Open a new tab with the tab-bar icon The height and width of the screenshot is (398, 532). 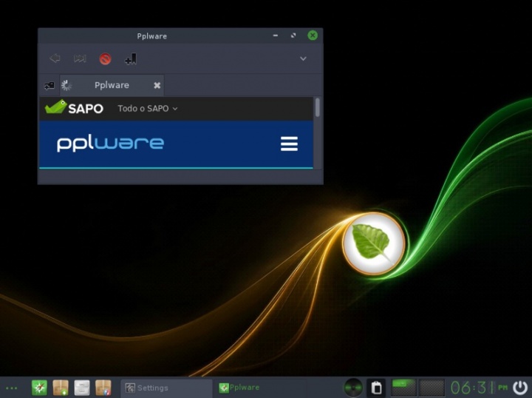[50, 85]
